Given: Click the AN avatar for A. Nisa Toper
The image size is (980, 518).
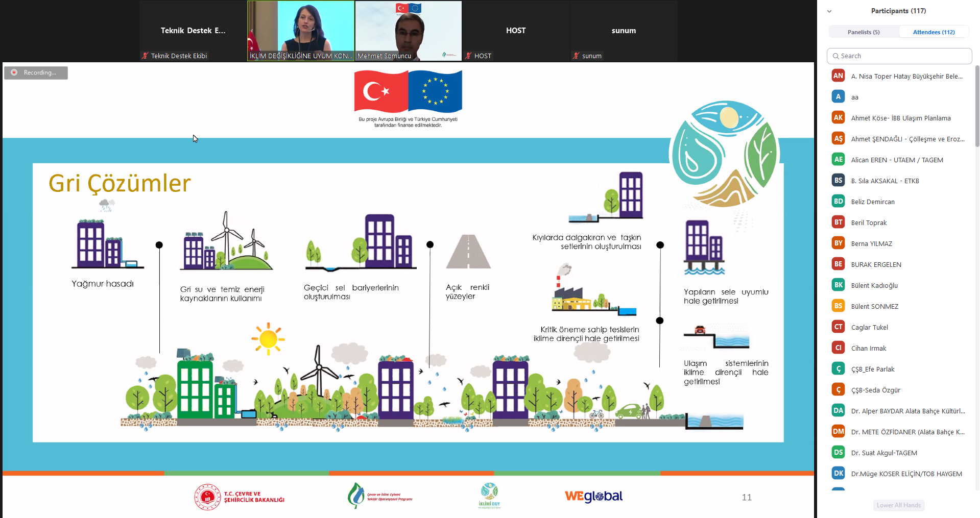Looking at the screenshot, I should tap(838, 76).
